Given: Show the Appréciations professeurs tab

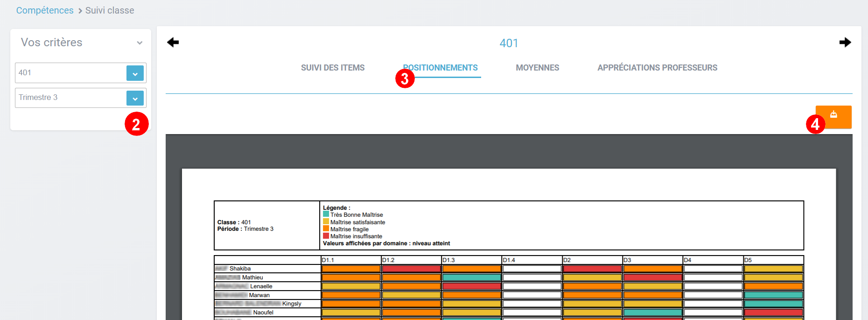Looking at the screenshot, I should click(x=657, y=68).
